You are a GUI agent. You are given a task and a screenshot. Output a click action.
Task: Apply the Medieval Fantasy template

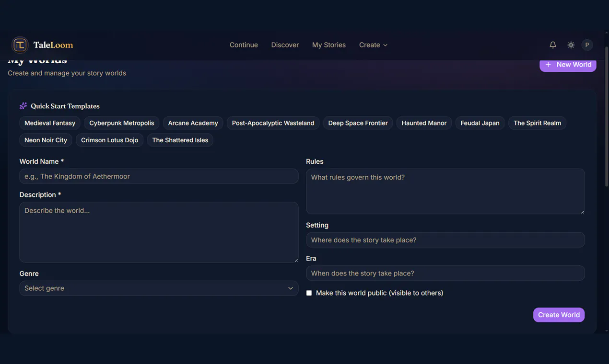click(50, 123)
